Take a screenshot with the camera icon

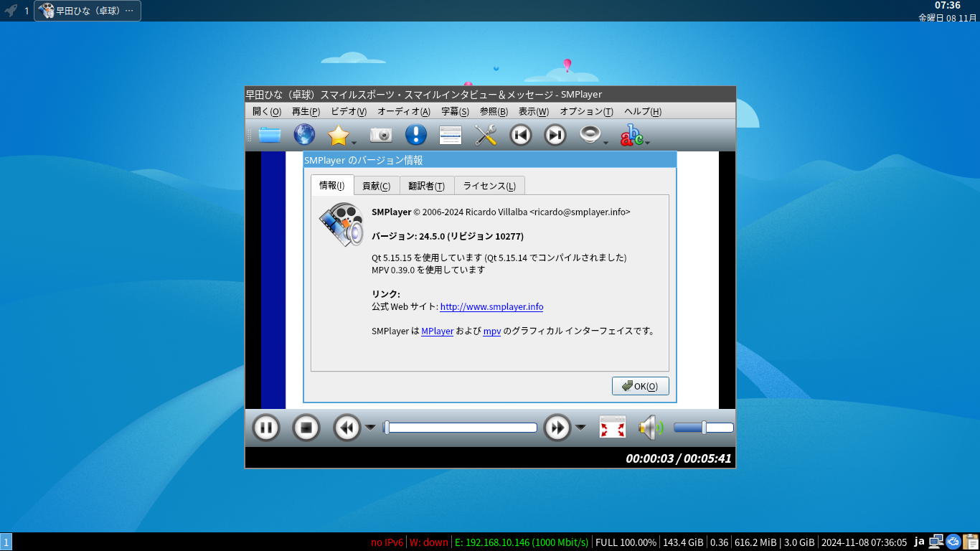tap(381, 135)
